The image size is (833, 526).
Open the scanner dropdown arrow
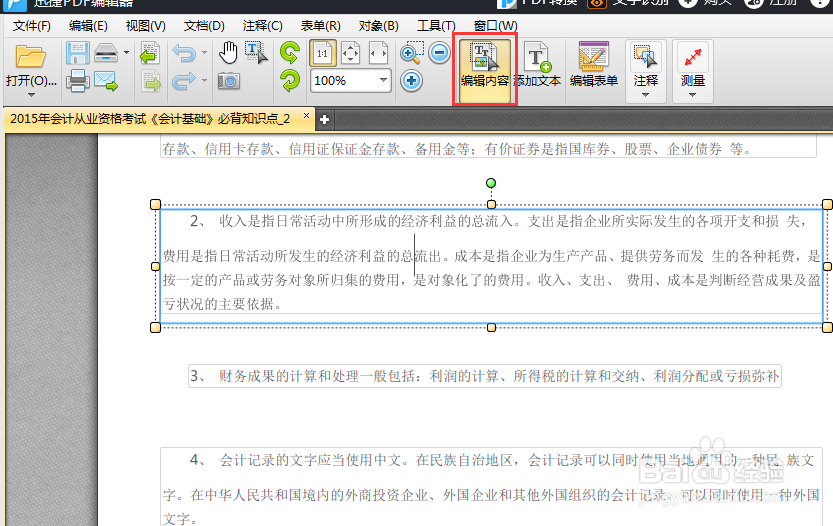(x=126, y=53)
